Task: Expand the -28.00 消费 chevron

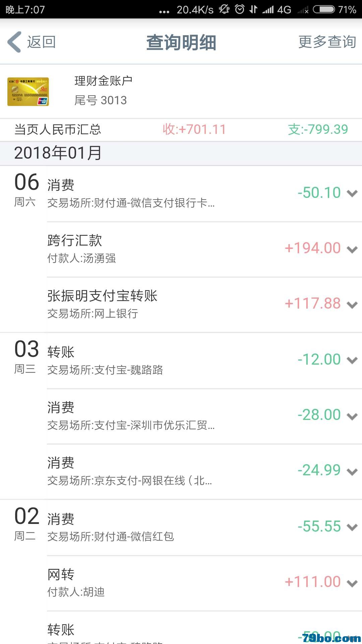Action: click(x=352, y=416)
